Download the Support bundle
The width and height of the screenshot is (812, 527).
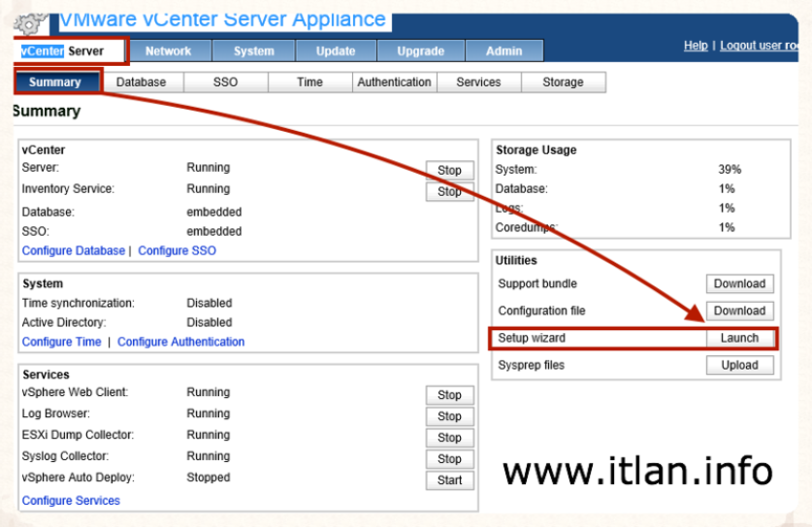[x=739, y=284]
